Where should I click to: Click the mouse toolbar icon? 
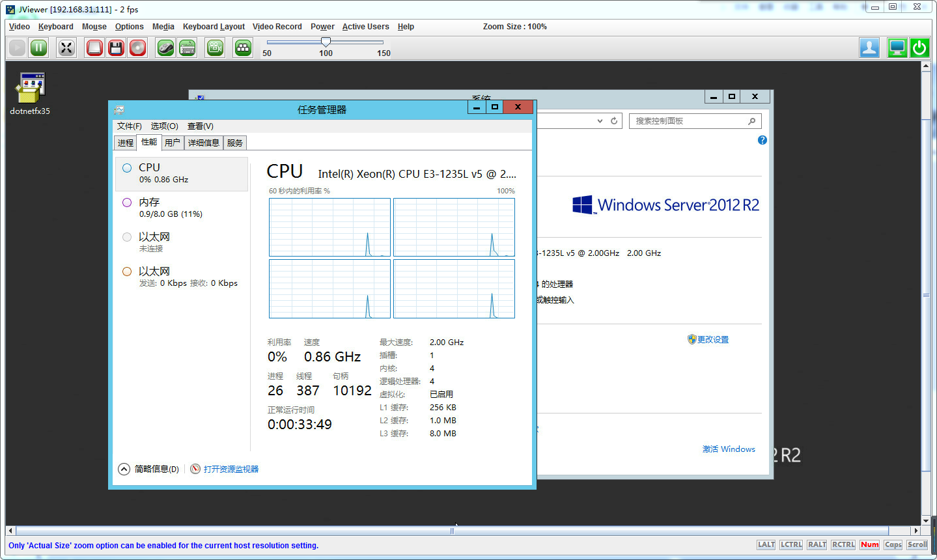click(166, 48)
